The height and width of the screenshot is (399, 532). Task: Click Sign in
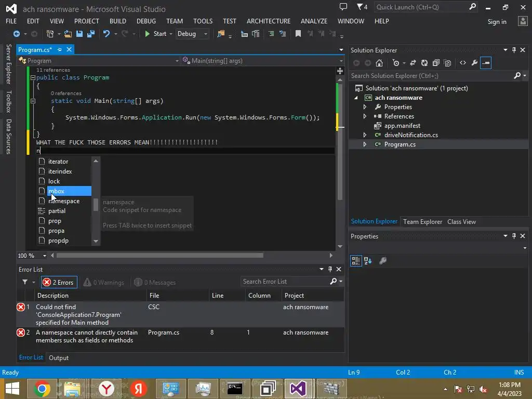pyautogui.click(x=497, y=22)
